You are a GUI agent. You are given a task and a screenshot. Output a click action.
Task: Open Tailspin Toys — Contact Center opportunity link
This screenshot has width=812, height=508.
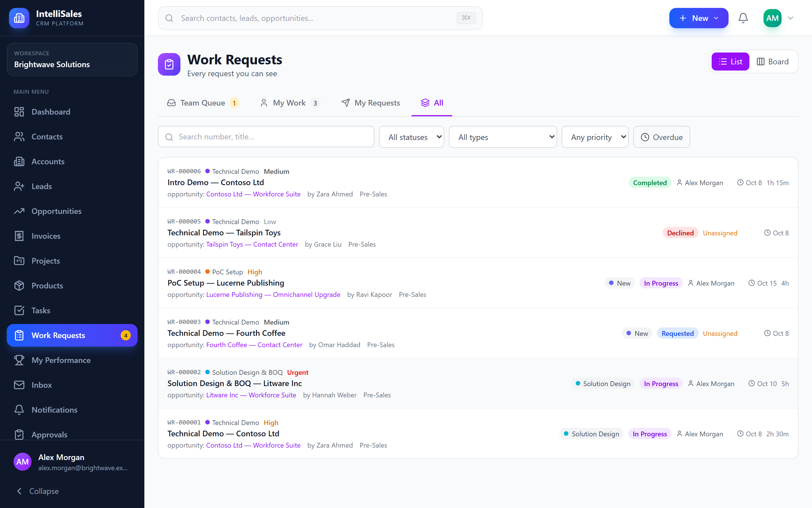[x=252, y=244]
